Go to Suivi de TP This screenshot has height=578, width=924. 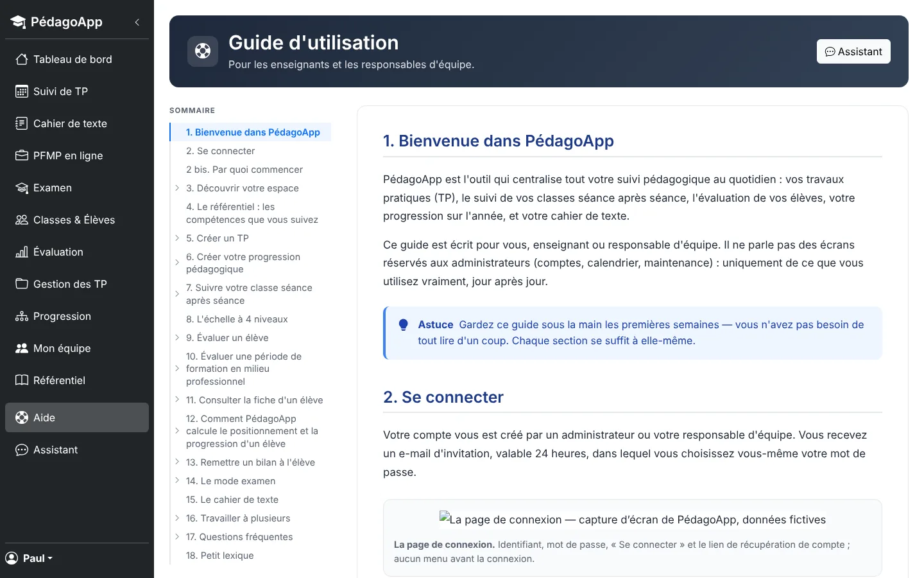[77, 91]
